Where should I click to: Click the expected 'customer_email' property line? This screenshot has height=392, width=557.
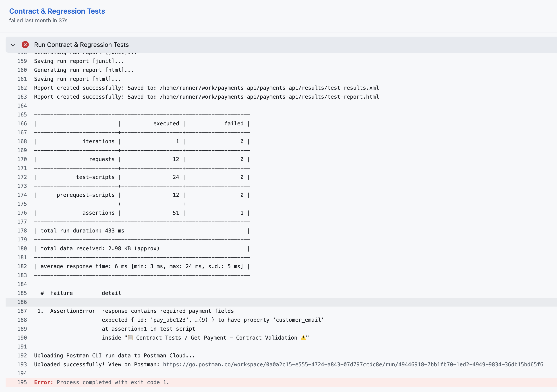click(213, 320)
